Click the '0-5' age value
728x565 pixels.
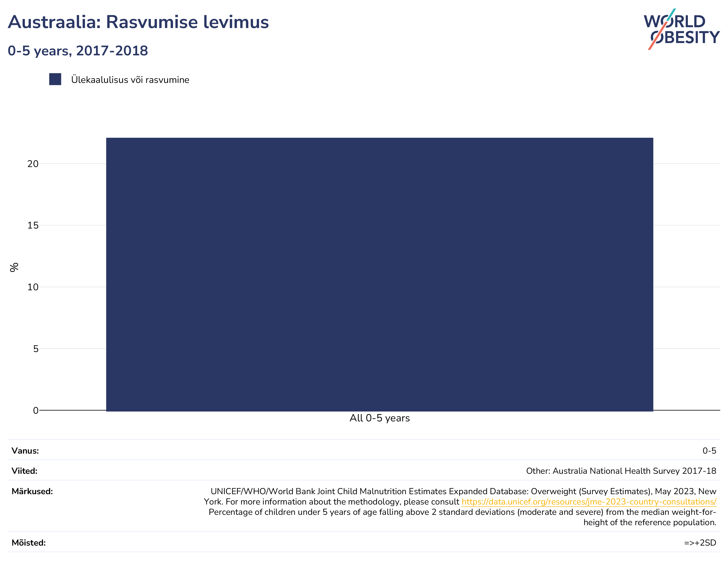(x=709, y=451)
